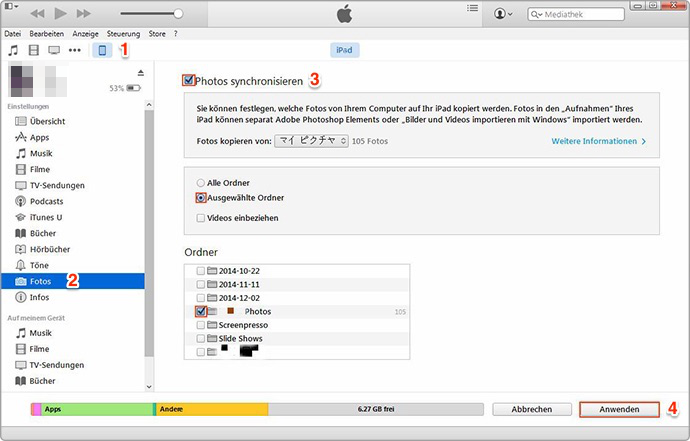Open the TV shows library icon
Image resolution: width=690 pixels, height=441 pixels.
(x=54, y=50)
